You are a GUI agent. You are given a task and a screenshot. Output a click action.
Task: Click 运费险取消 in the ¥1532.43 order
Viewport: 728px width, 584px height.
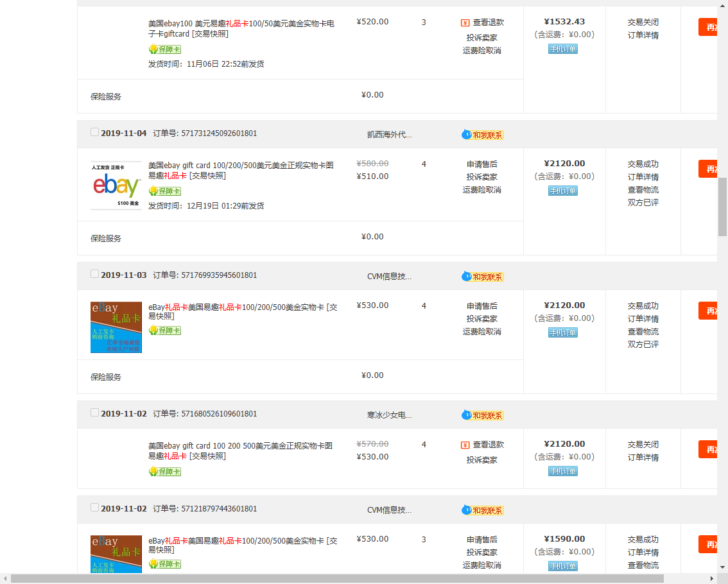[x=482, y=51]
